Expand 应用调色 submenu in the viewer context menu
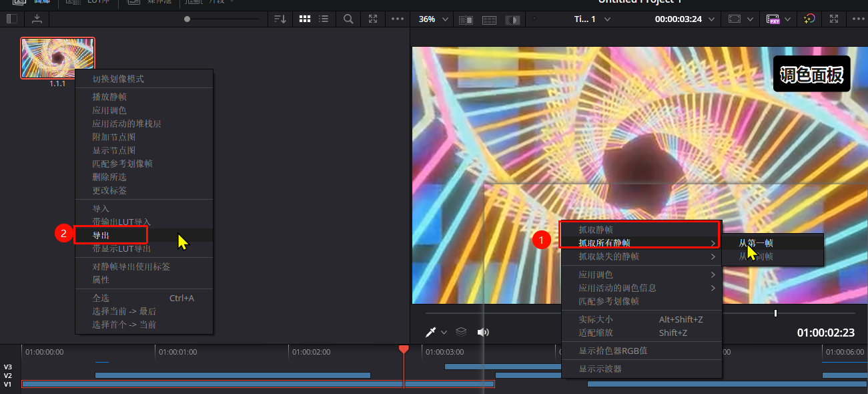This screenshot has height=394, width=868. click(642, 274)
